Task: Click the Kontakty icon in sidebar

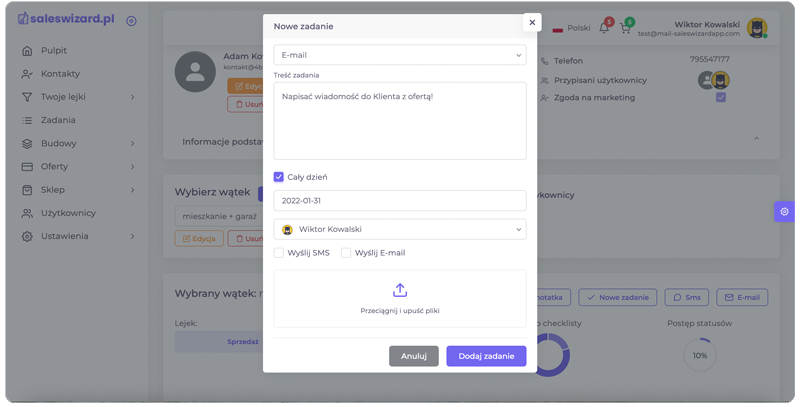Action: (x=27, y=74)
